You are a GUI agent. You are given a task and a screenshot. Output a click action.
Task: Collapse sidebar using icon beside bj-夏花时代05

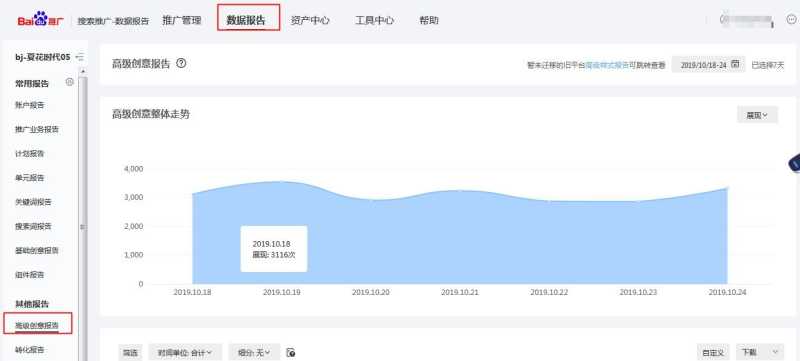click(x=80, y=57)
